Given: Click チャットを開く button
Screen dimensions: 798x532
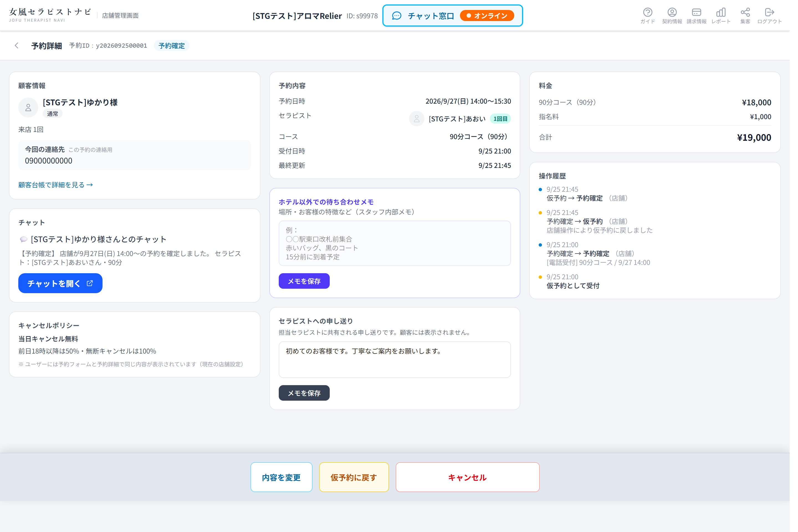Looking at the screenshot, I should (61, 286).
